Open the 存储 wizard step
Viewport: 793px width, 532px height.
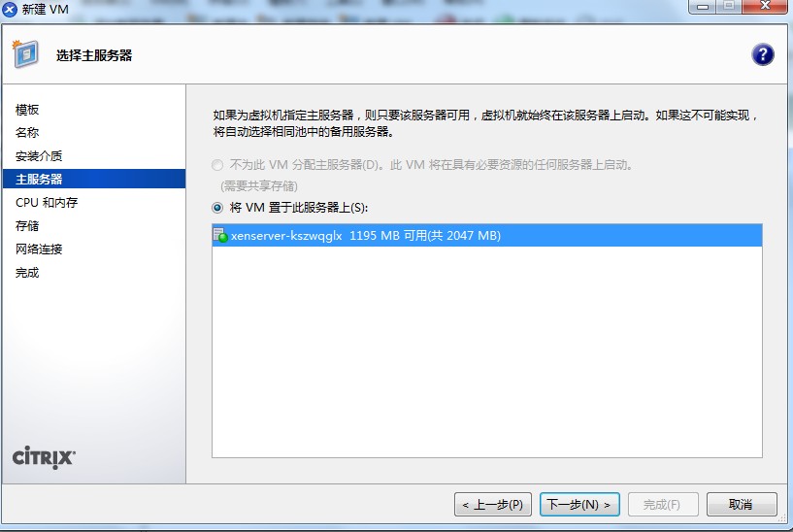[x=27, y=225]
